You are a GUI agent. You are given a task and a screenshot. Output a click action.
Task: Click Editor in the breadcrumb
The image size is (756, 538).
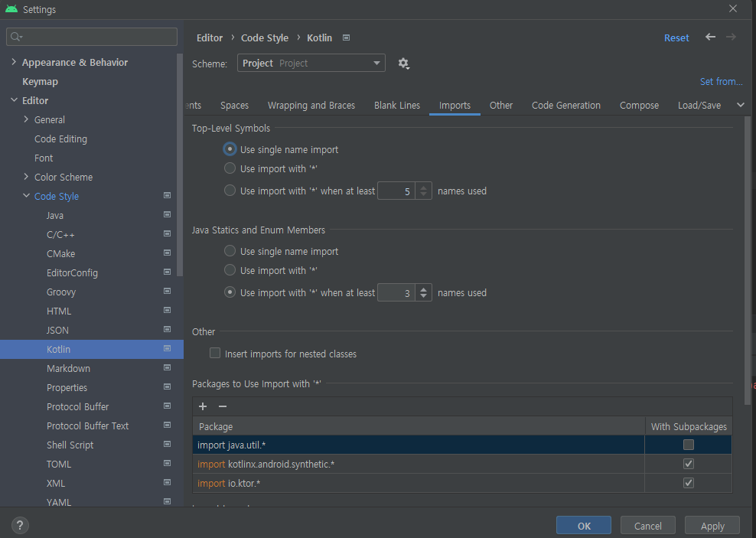[x=210, y=37]
